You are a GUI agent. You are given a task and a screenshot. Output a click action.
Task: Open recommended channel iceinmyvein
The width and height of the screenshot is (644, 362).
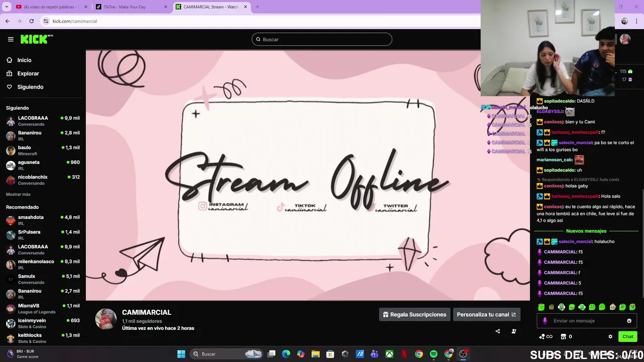click(43, 323)
